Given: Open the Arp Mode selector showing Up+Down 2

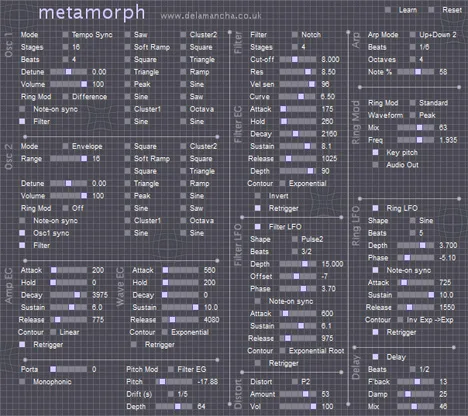Looking at the screenshot, I should pyautogui.click(x=413, y=35).
